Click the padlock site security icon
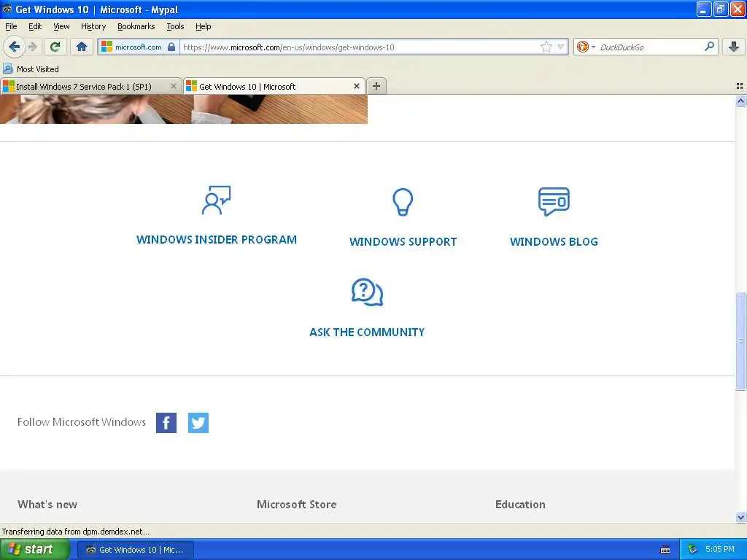Image resolution: width=747 pixels, height=560 pixels. point(171,47)
